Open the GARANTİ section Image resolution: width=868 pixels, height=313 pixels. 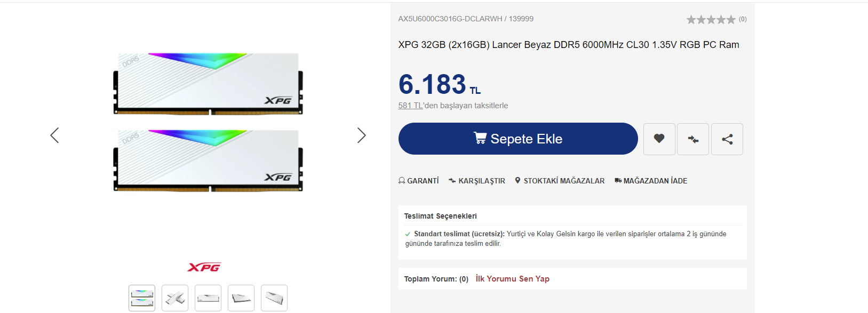click(x=419, y=181)
